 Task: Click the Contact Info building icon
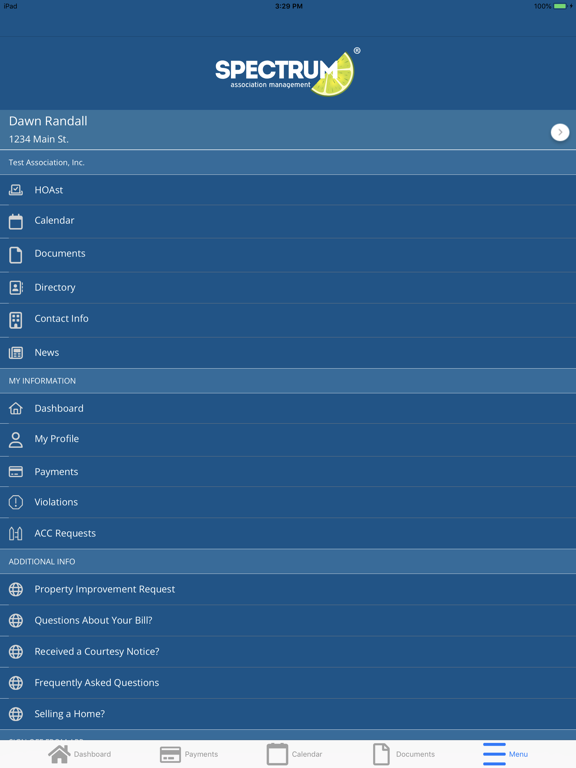pyautogui.click(x=16, y=320)
